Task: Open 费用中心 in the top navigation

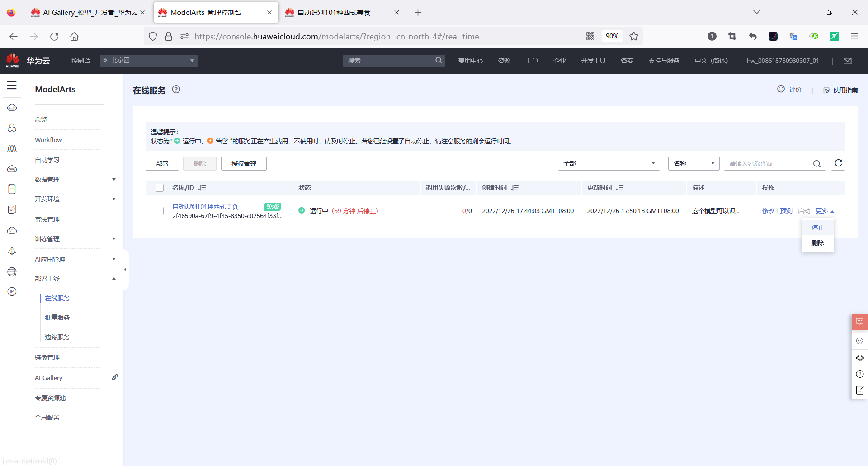Action: (470, 61)
